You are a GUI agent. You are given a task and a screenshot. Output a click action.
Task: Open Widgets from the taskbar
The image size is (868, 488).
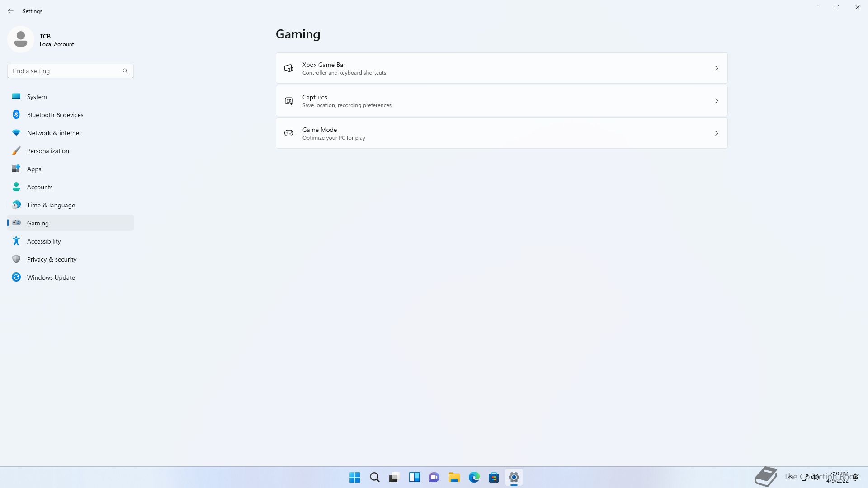415,477
